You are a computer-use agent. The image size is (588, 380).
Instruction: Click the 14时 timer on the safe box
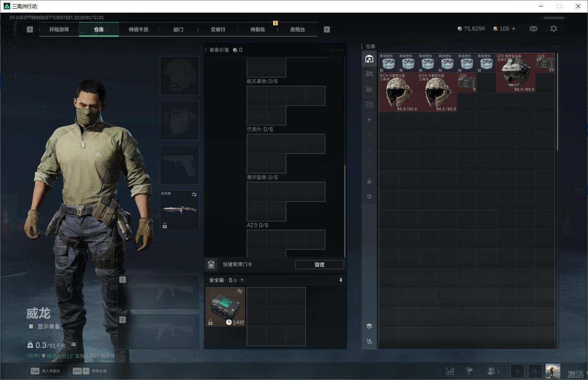(x=235, y=322)
